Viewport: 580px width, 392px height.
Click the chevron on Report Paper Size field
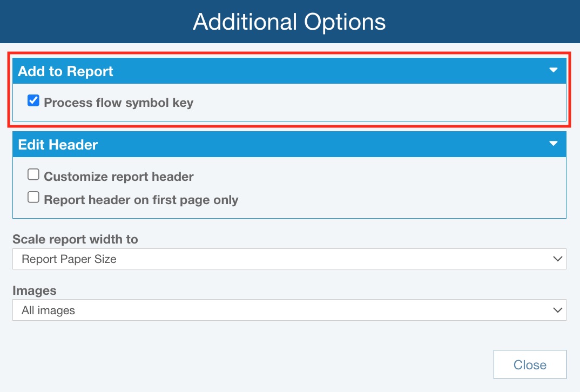pos(558,259)
